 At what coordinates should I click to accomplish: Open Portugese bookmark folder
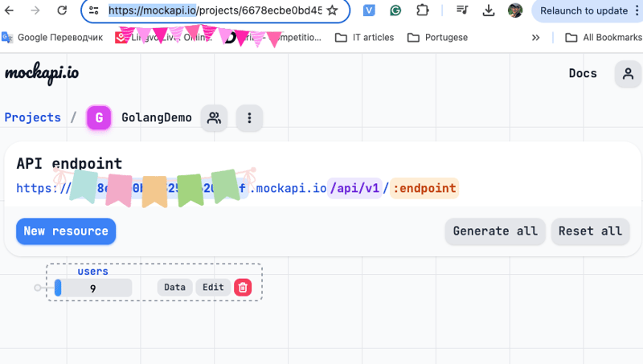(x=437, y=37)
